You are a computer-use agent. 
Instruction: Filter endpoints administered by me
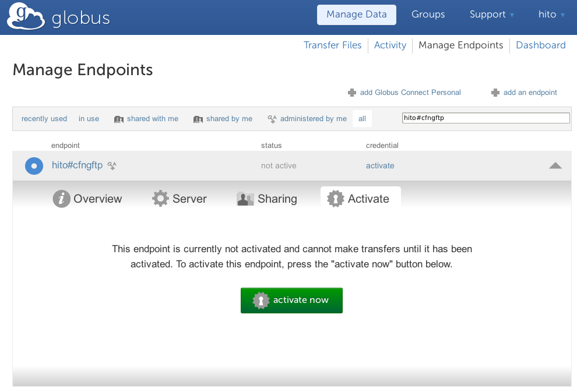[x=313, y=119]
